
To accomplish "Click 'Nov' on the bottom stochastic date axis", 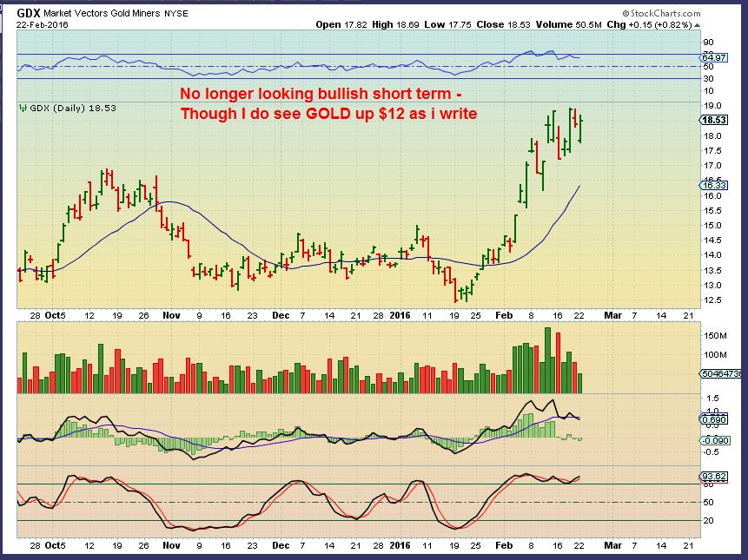I will tap(171, 545).
